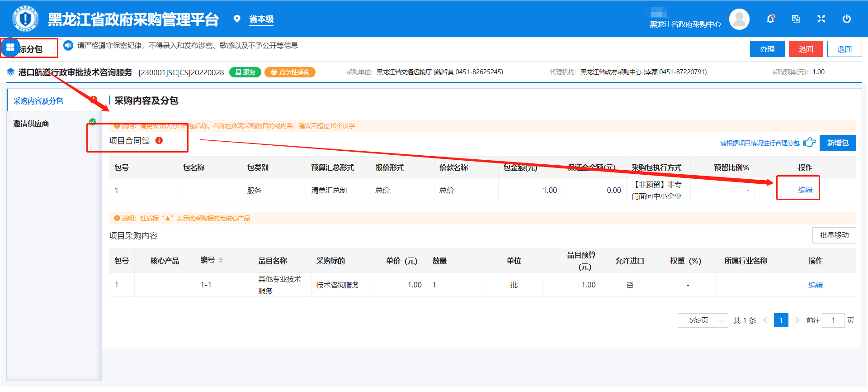Click 请根据项目情况进行合理分包 hint text
Viewport: 868px width, 392px height.
coord(760,143)
